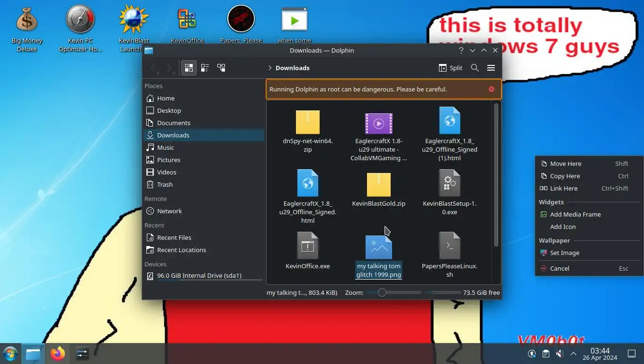The image size is (644, 364).
Task: Adjust the Zoom slider handle
Action: [x=382, y=292]
